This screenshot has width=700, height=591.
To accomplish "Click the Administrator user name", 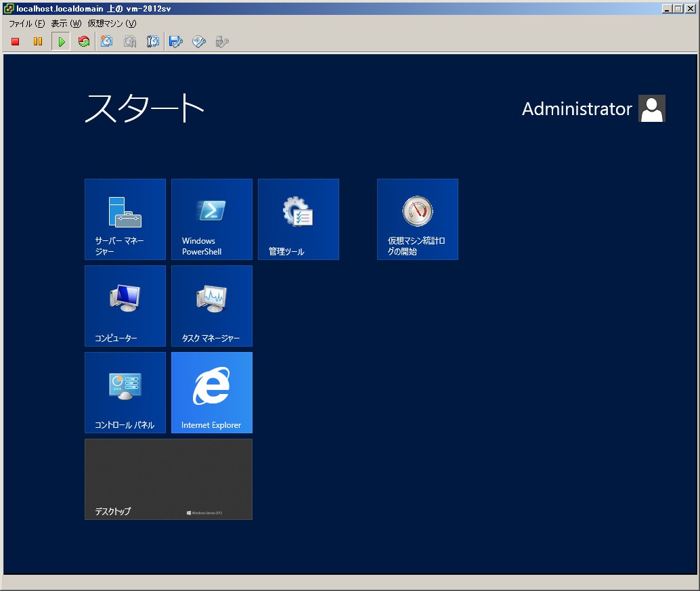I will pyautogui.click(x=577, y=109).
